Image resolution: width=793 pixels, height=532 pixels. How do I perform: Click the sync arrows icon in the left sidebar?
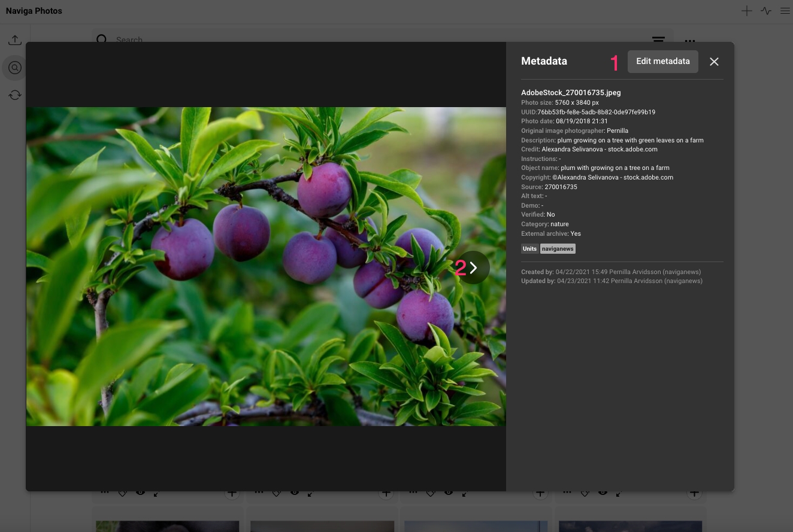coord(15,95)
